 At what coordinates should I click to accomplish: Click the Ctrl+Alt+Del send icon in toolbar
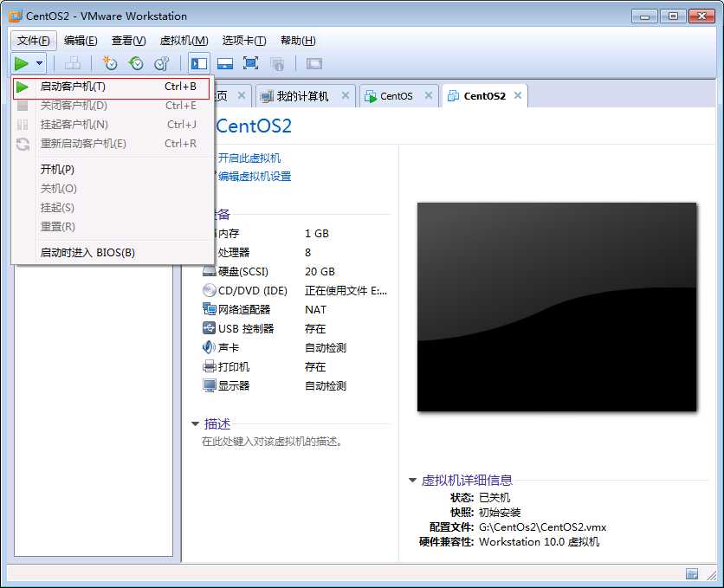tap(73, 63)
